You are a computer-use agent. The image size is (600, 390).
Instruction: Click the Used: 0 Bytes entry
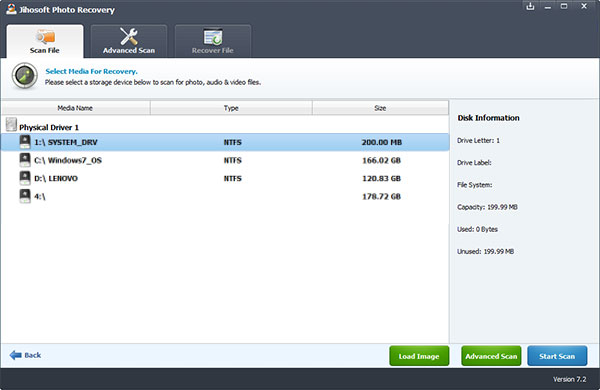pyautogui.click(x=477, y=229)
